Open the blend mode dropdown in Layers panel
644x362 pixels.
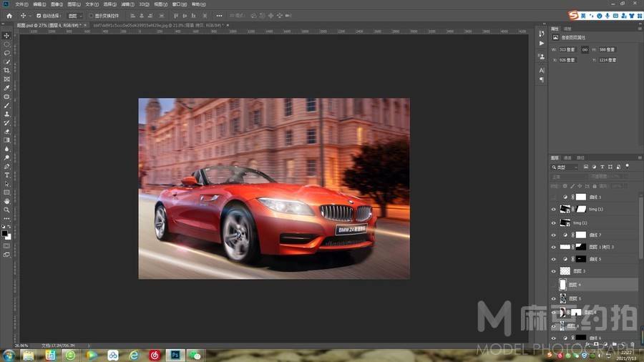[x=570, y=177]
